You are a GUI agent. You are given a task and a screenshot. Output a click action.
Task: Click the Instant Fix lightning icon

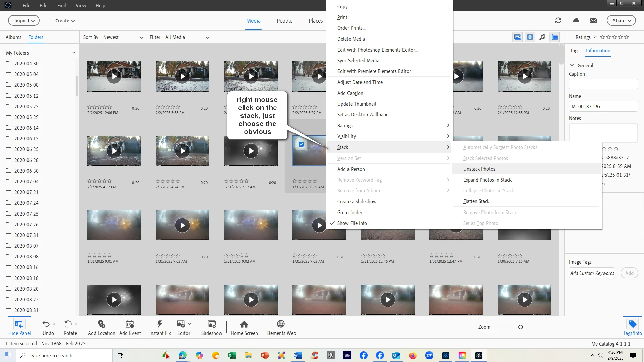(x=160, y=324)
